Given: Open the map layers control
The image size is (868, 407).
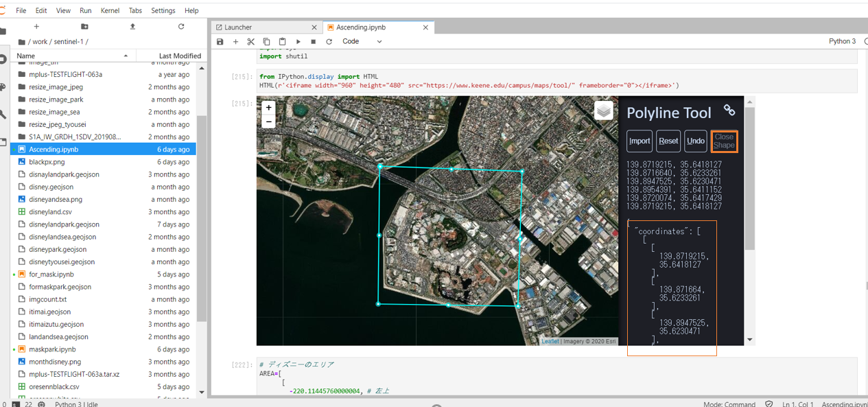Looking at the screenshot, I should pyautogui.click(x=603, y=111).
